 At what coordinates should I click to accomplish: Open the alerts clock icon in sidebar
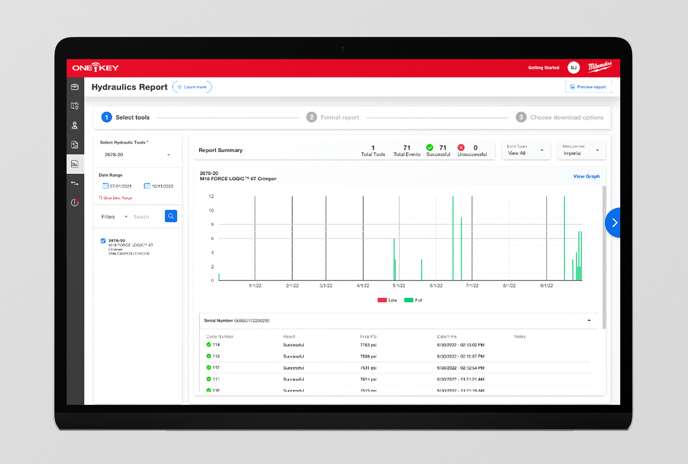point(75,203)
